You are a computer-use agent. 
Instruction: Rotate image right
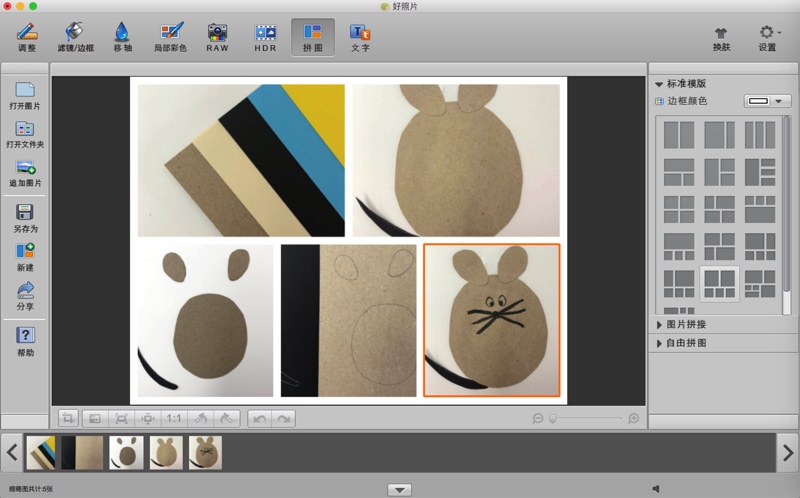click(227, 418)
